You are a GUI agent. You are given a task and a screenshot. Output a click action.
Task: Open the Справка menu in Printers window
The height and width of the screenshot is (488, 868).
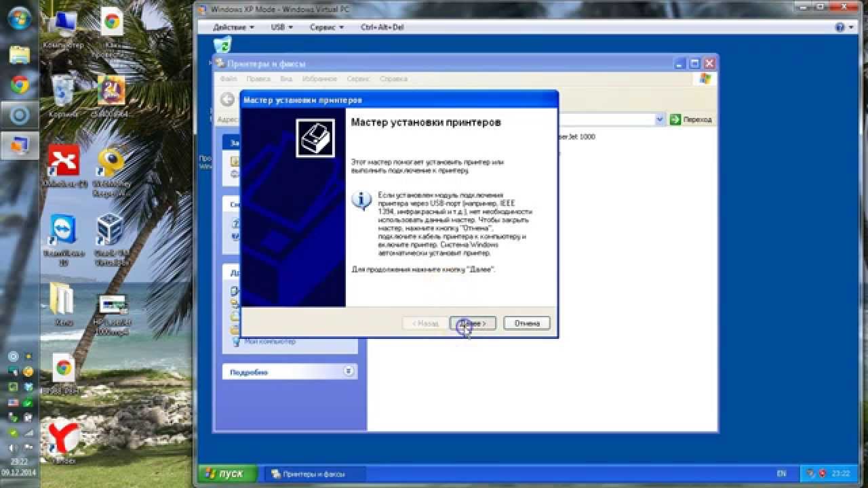[393, 79]
